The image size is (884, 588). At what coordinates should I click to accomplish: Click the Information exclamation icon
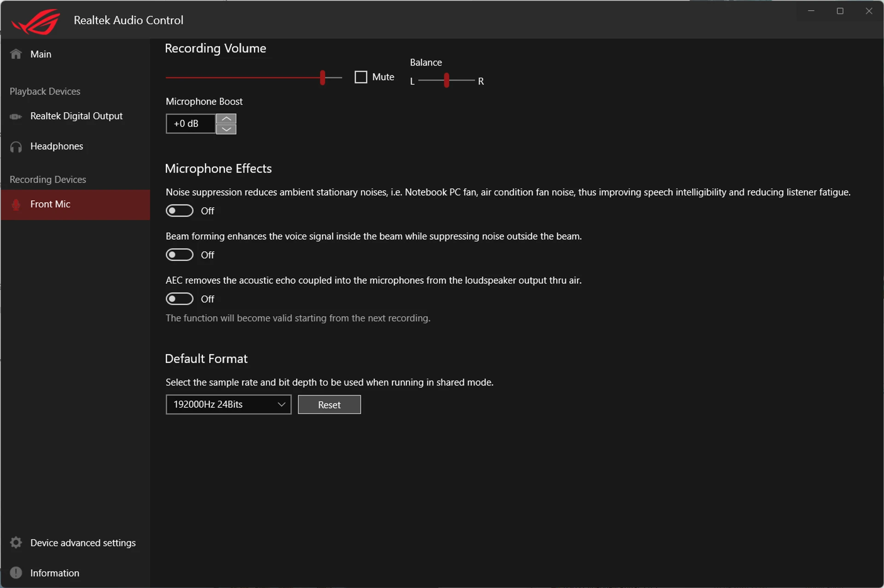pos(16,572)
